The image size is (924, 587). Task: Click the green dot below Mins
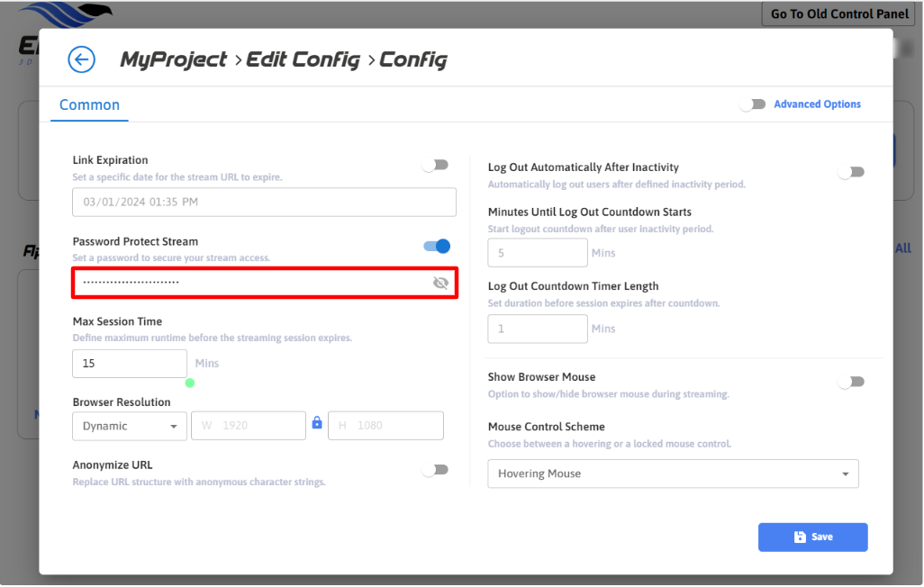coord(190,383)
